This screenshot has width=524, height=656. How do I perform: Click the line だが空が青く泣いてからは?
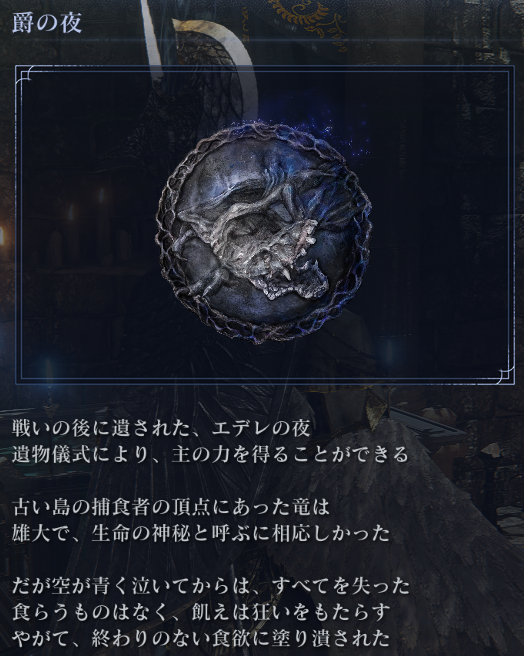(x=210, y=587)
